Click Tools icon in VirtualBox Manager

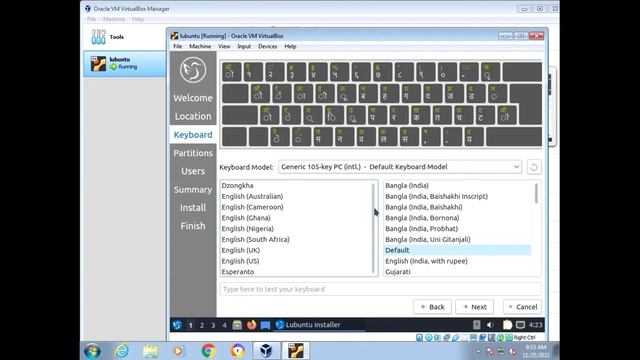[x=98, y=37]
